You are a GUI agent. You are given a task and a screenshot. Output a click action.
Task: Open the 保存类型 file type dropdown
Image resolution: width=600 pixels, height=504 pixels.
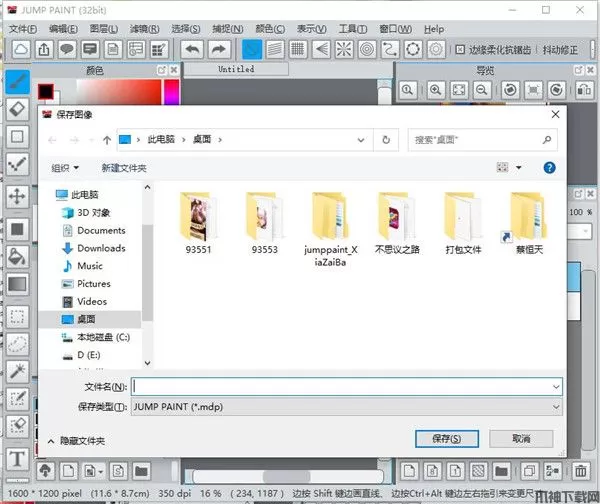[346, 407]
